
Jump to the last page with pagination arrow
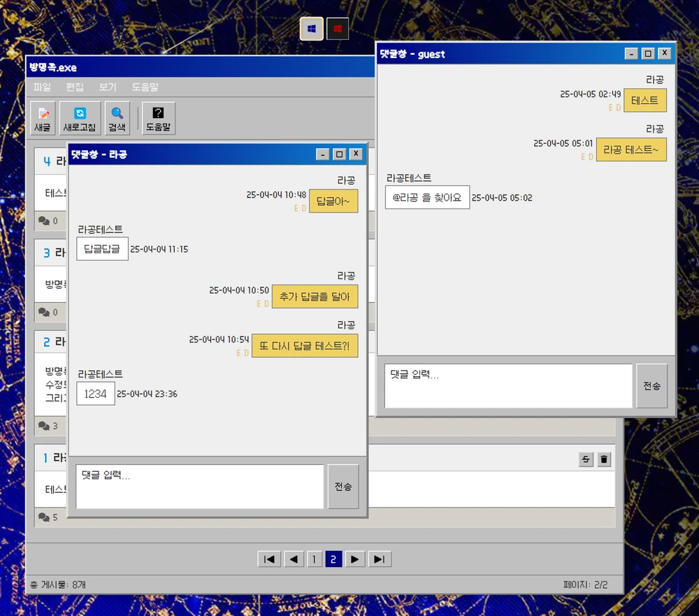point(380,559)
